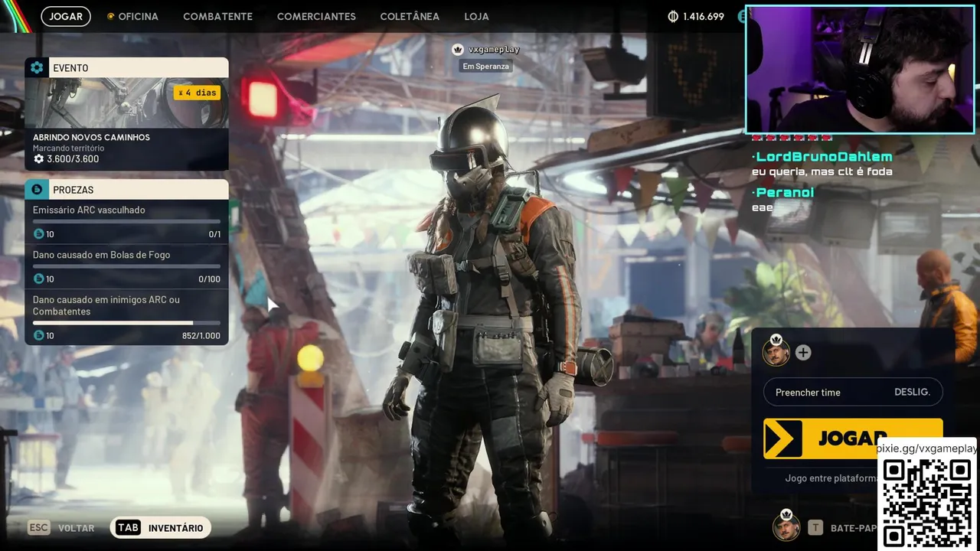This screenshot has width=980, height=551.
Task: Click LordBrunoDahlem chat username
Action: tap(822, 157)
